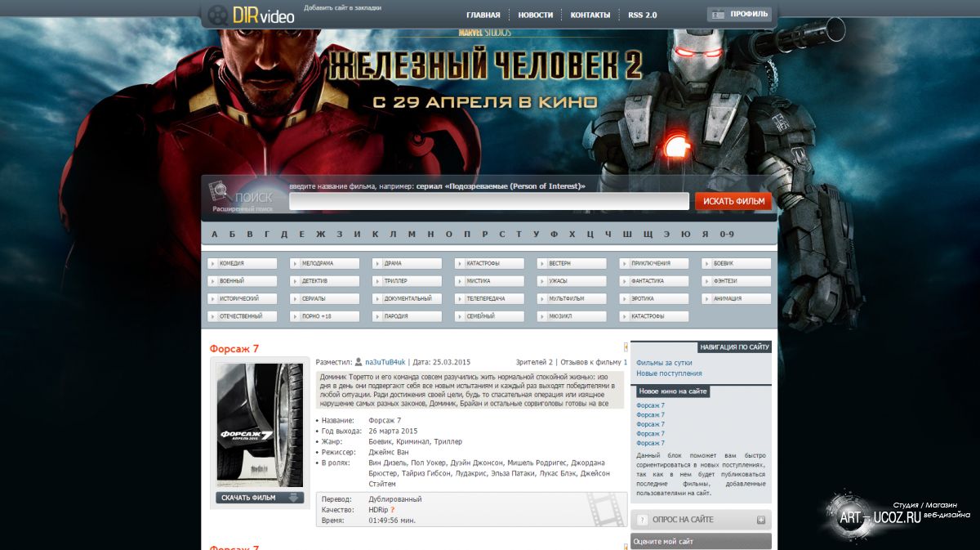Viewport: 980px width, 550px height.
Task: Click the СЕРИАЛЫ category button
Action: point(325,299)
